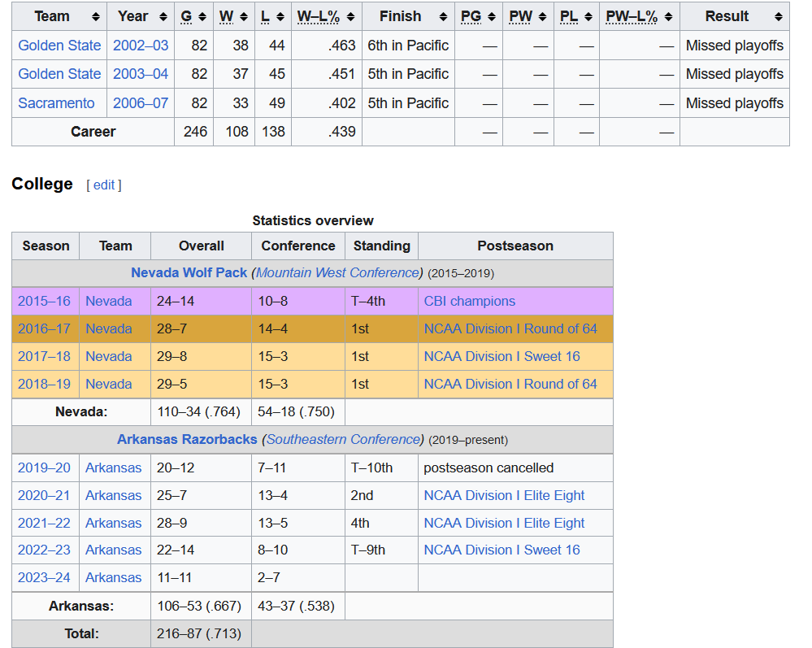
Task: Sort by W–L% column arrows
Action: point(350,16)
